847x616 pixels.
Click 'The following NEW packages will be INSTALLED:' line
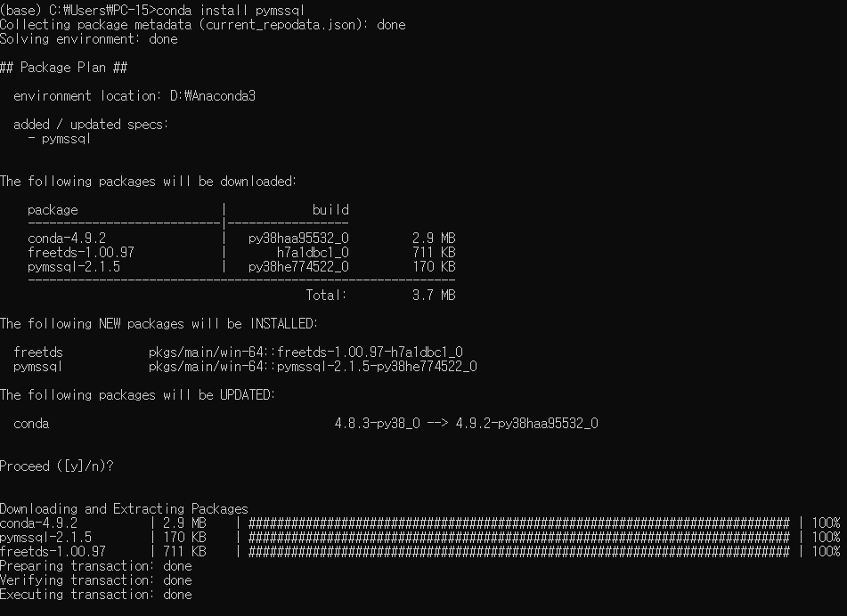coord(159,324)
